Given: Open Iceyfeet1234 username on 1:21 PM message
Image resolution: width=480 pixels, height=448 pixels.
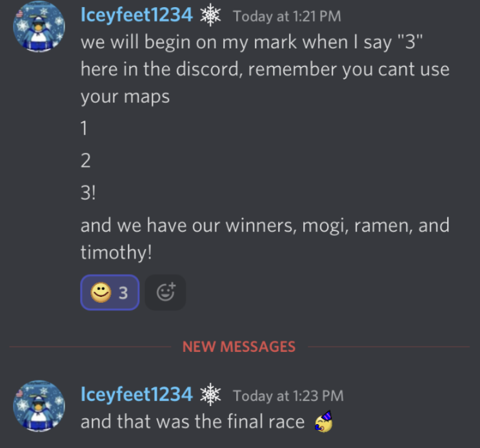Looking at the screenshot, I should (x=137, y=15).
